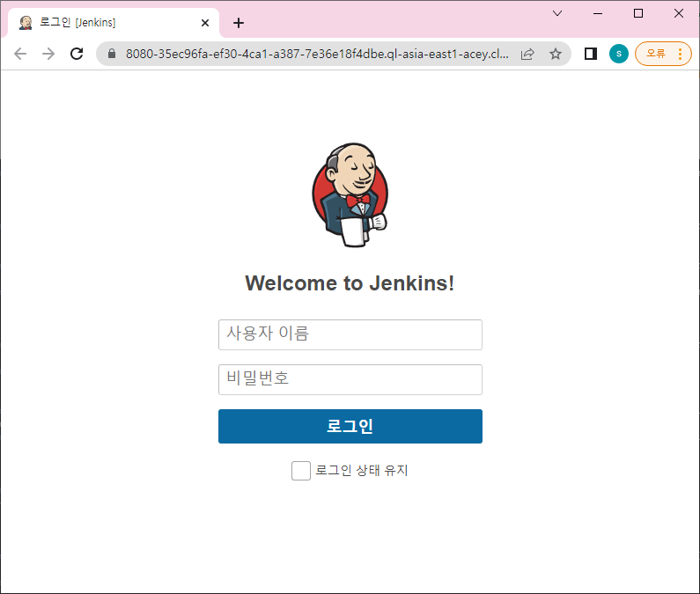This screenshot has width=700, height=594.
Task: Bookmark this page with the star
Action: [x=556, y=54]
